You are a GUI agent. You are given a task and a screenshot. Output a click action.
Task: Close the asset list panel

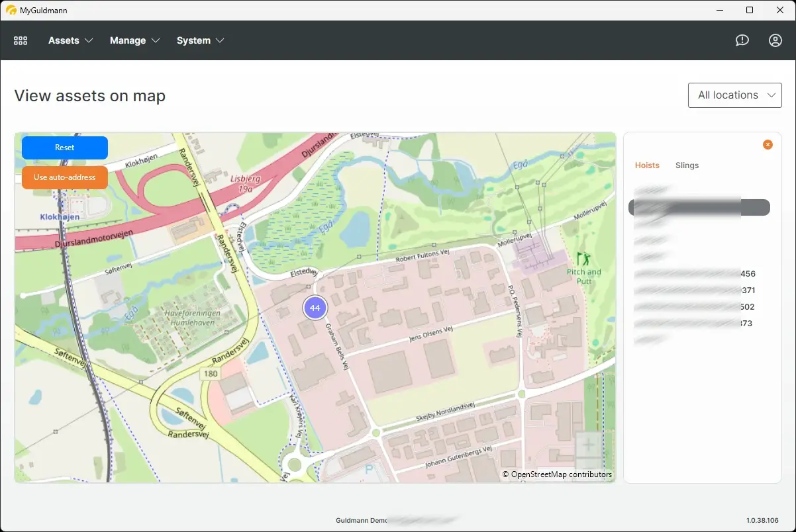tap(768, 144)
